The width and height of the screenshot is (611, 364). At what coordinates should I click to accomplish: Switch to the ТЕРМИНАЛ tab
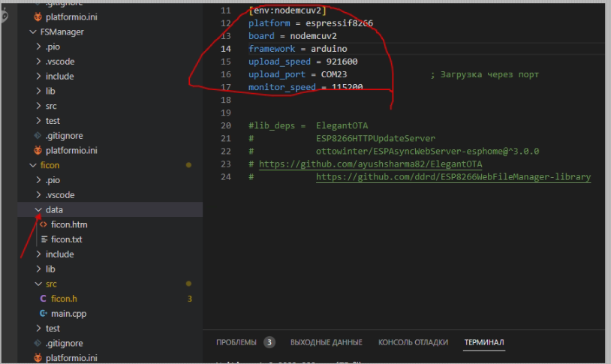[484, 342]
